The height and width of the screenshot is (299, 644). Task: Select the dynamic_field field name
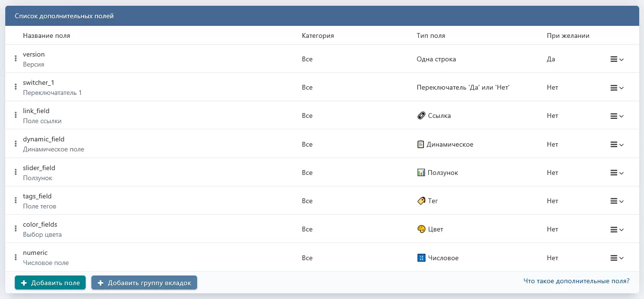44,139
